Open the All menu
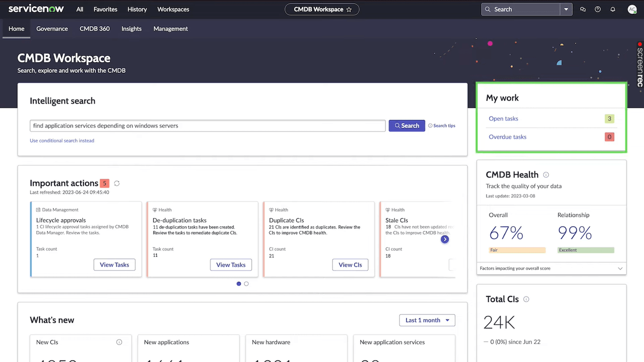This screenshot has width=644, height=362. [79, 9]
